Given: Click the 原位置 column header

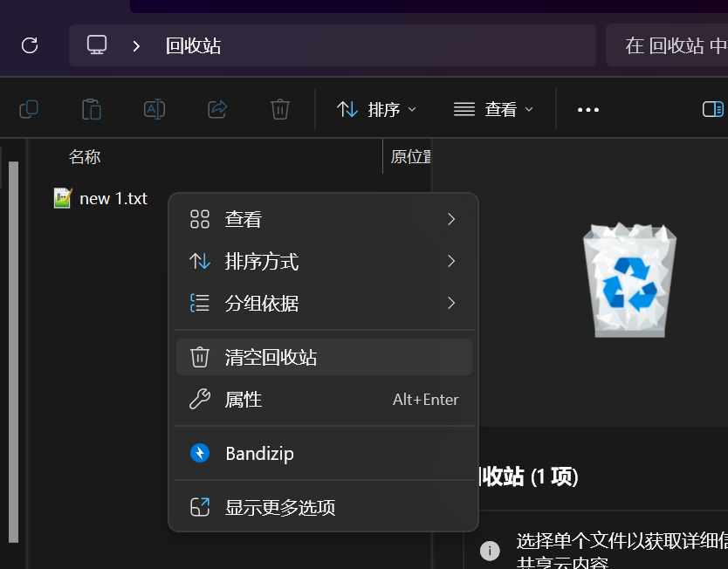Looking at the screenshot, I should (x=410, y=157).
